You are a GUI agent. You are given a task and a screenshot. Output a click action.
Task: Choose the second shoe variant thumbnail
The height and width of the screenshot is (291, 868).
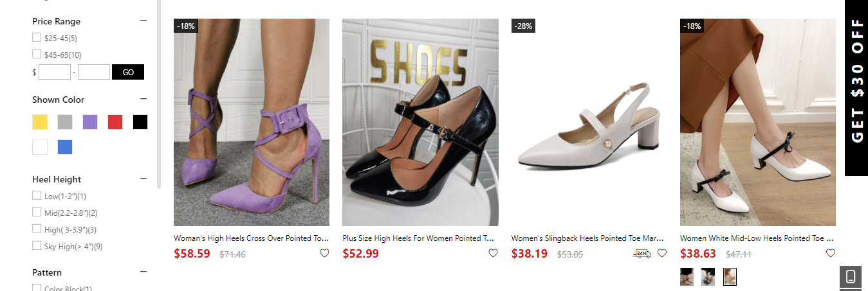[x=708, y=277]
